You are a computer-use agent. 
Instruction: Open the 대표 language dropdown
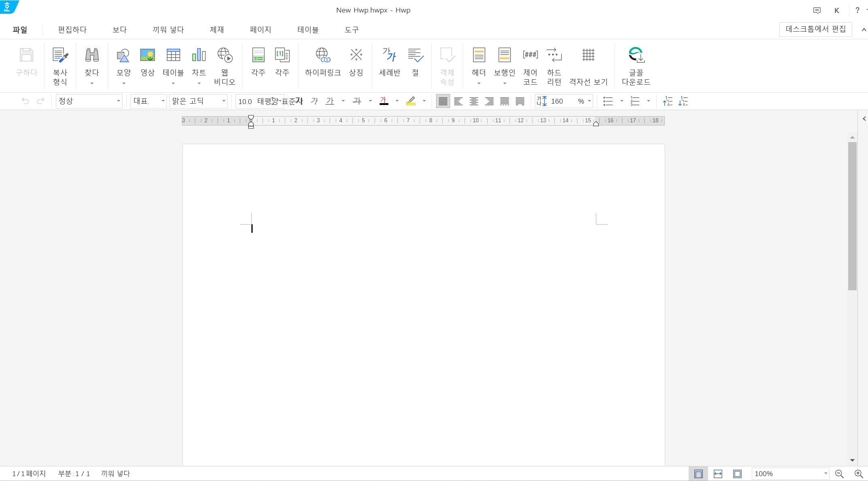149,101
